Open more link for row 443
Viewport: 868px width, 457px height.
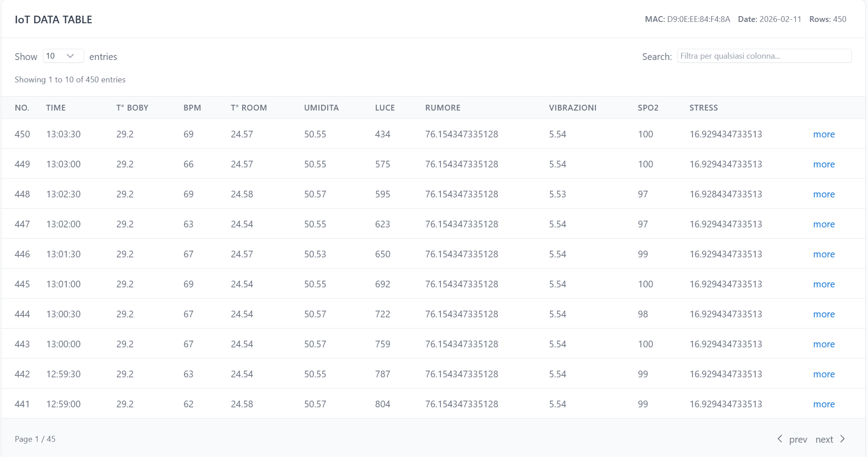pyautogui.click(x=824, y=344)
